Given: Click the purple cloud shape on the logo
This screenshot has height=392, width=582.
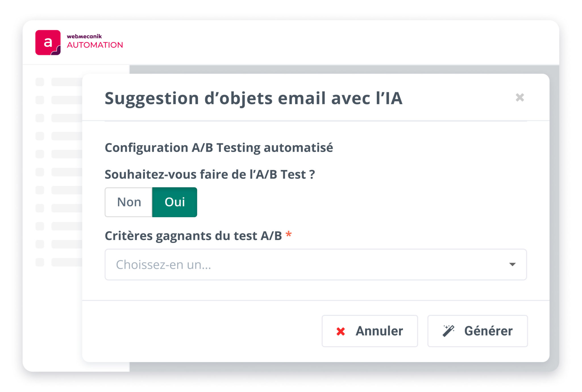Looking at the screenshot, I should [58, 51].
